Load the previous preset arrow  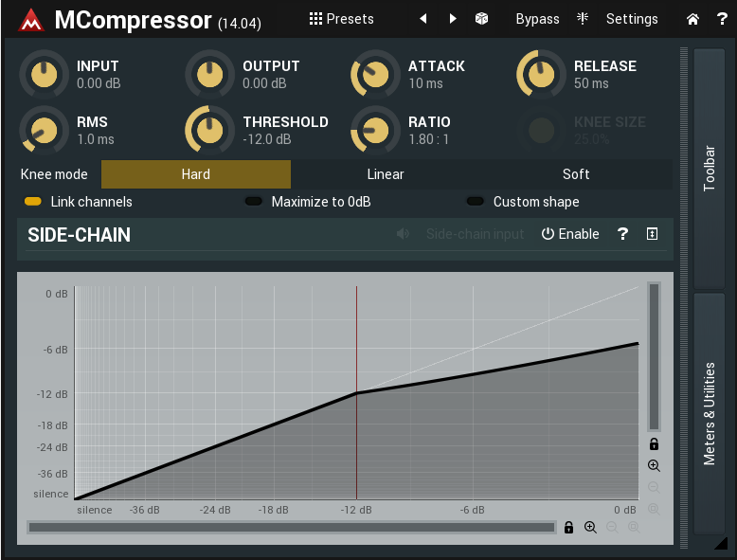coord(423,18)
